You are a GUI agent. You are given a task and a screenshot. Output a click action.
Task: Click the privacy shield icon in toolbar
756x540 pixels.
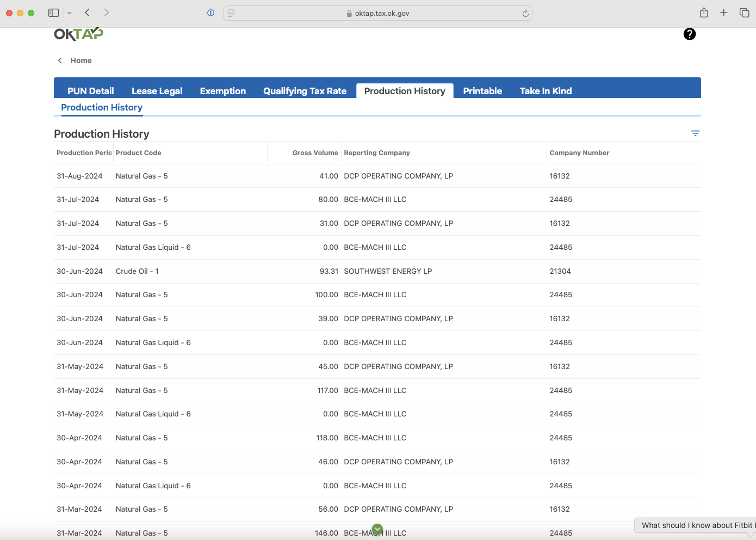tap(210, 13)
